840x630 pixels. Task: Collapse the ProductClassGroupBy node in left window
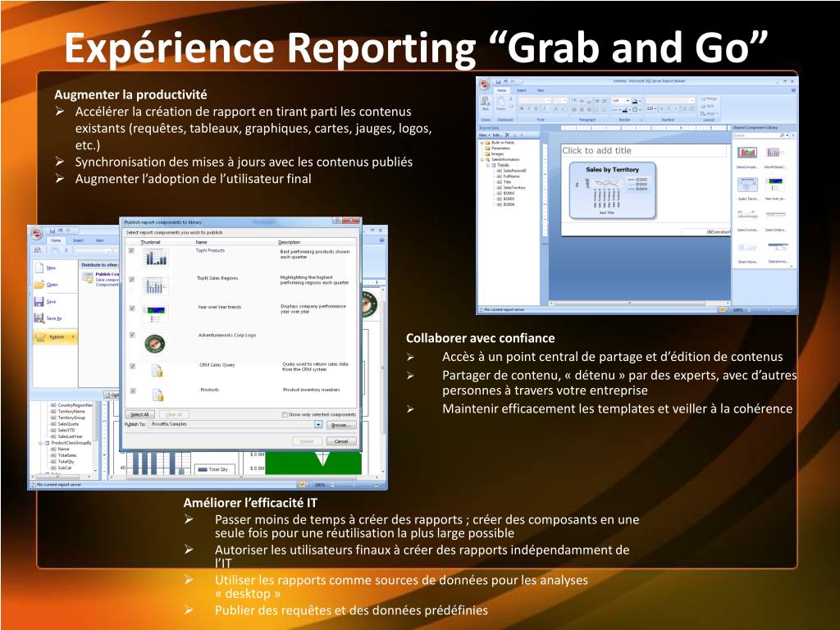point(40,443)
